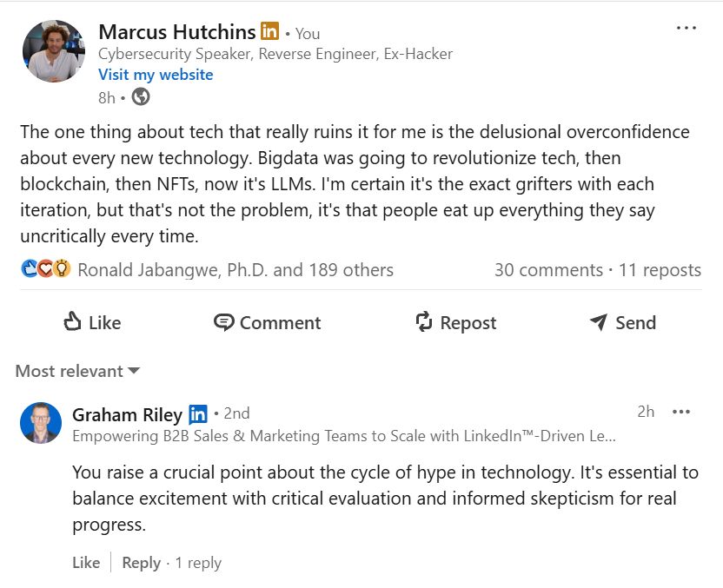Image resolution: width=723 pixels, height=588 pixels.
Task: Expand the 1 reply thread
Action: [198, 563]
